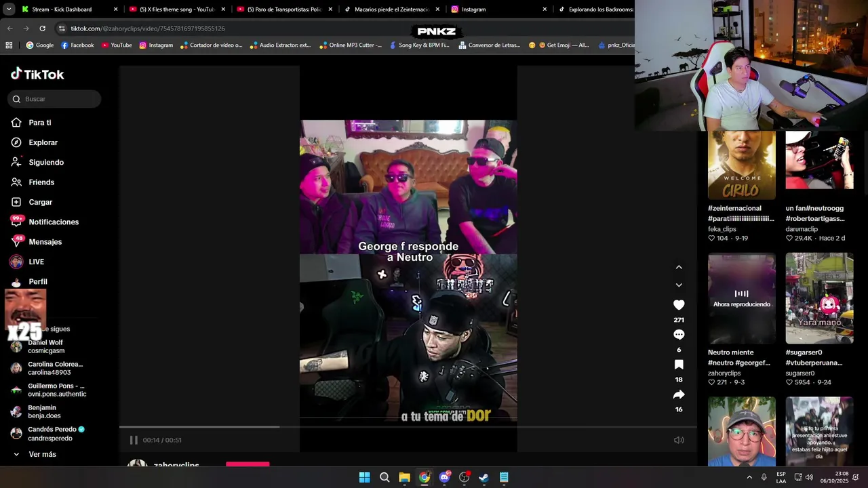Go to previous video arrow
The image size is (868, 488).
pyautogui.click(x=679, y=267)
